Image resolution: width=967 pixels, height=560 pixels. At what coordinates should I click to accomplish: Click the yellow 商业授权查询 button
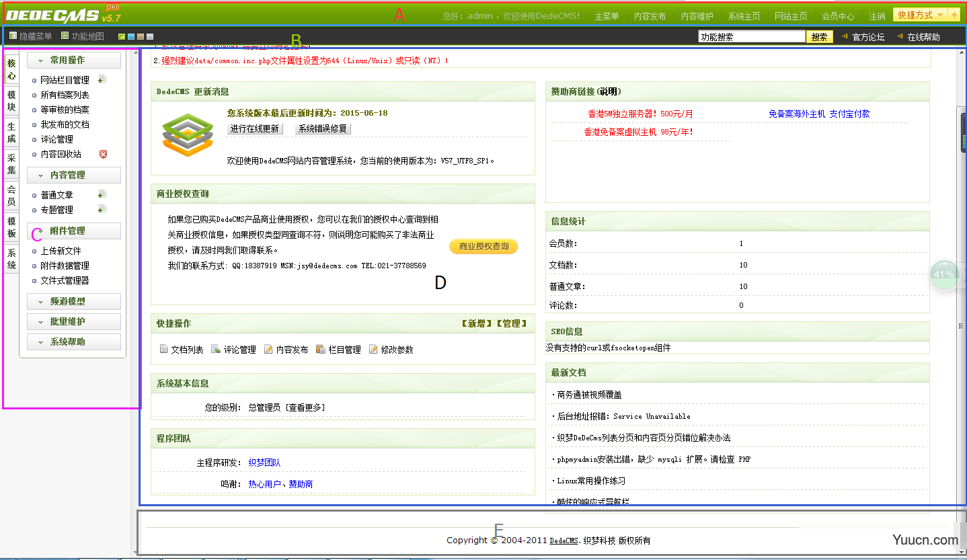pos(483,247)
